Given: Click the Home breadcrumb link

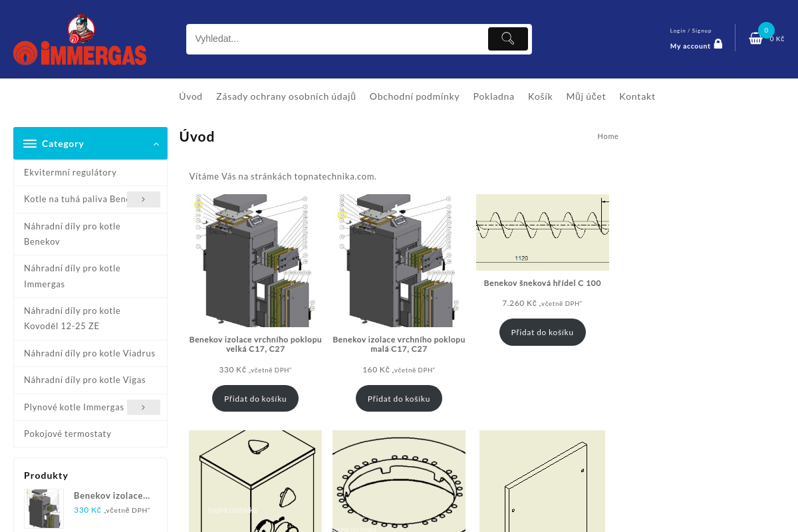Looking at the screenshot, I should pyautogui.click(x=608, y=136).
